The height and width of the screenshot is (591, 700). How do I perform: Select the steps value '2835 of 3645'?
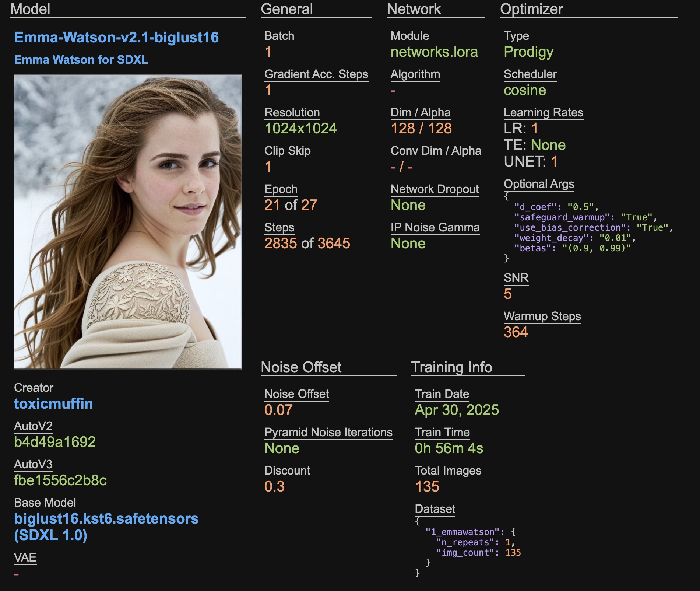(307, 243)
